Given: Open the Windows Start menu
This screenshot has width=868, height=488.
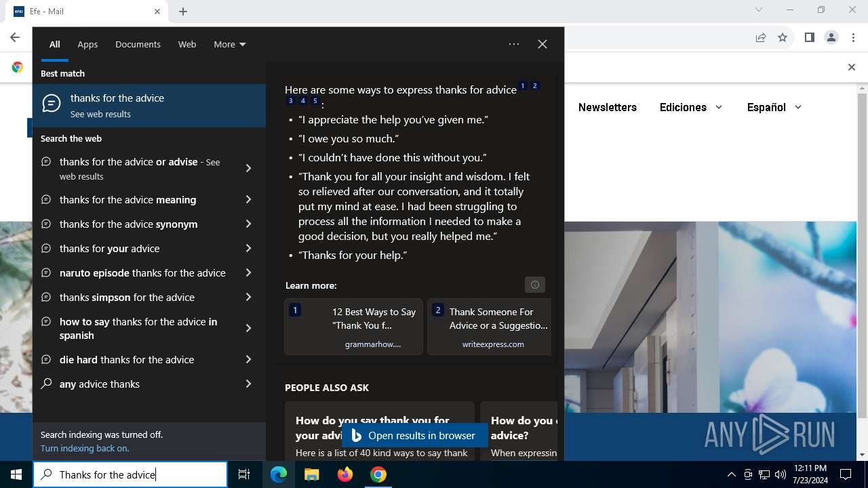Looking at the screenshot, I should click(16, 474).
